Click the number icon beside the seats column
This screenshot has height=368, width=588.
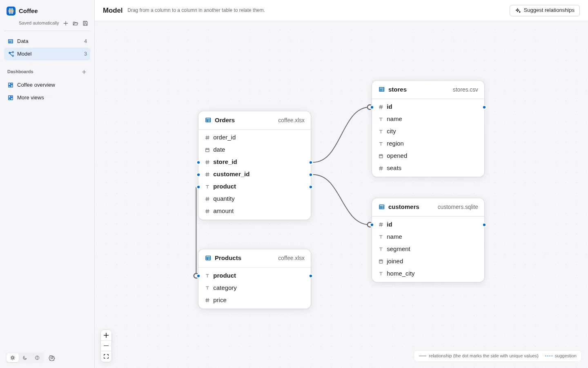381,168
